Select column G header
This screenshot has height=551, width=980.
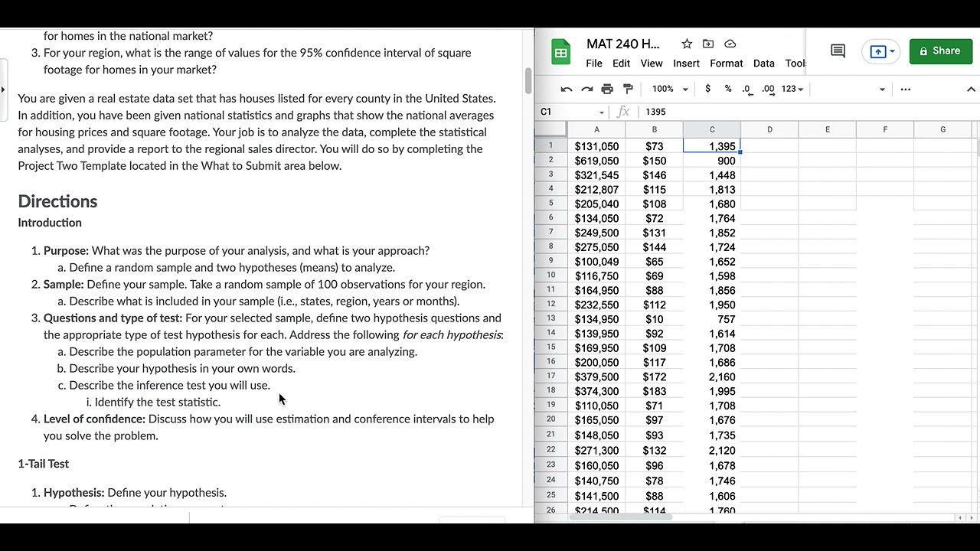click(942, 129)
